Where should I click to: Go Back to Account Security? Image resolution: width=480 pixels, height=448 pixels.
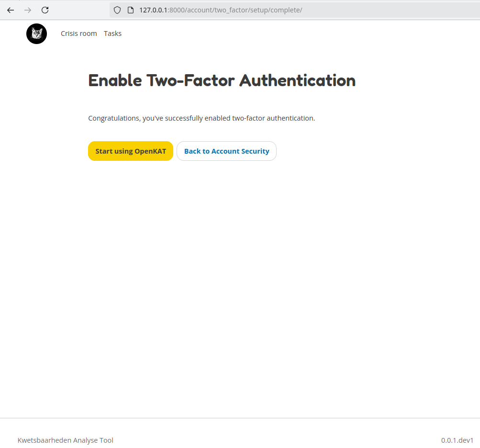(x=226, y=151)
